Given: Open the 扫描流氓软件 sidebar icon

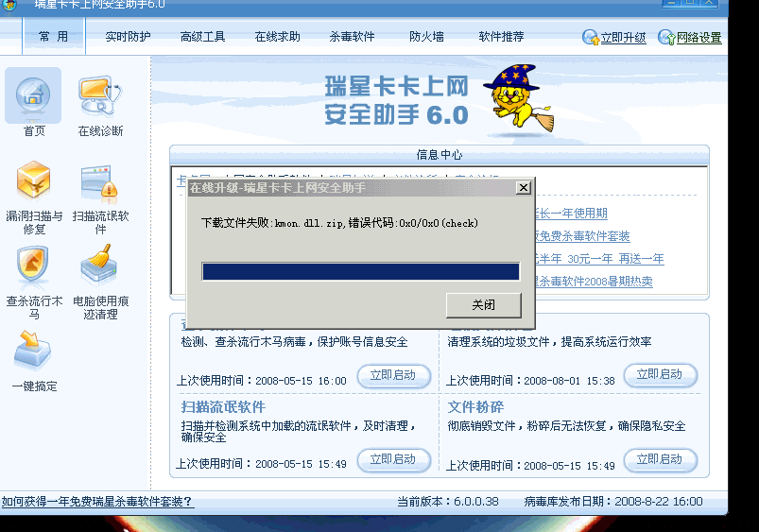Looking at the screenshot, I should point(99,183).
